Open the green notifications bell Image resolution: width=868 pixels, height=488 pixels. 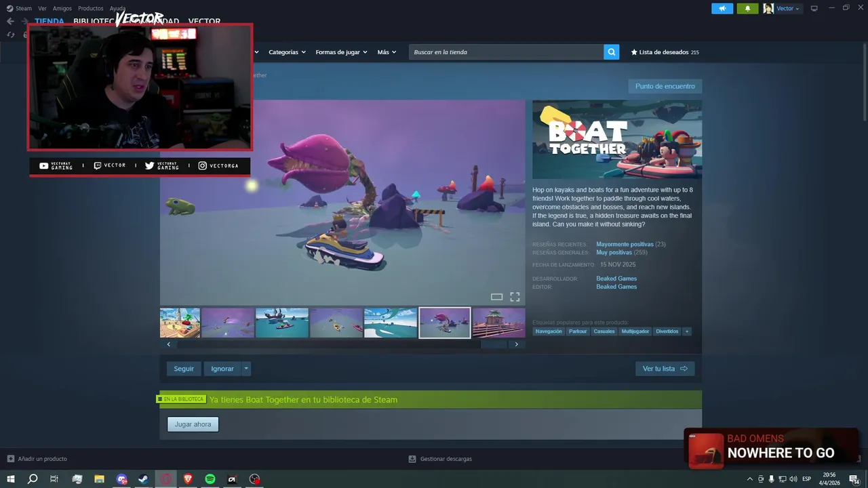pos(747,8)
